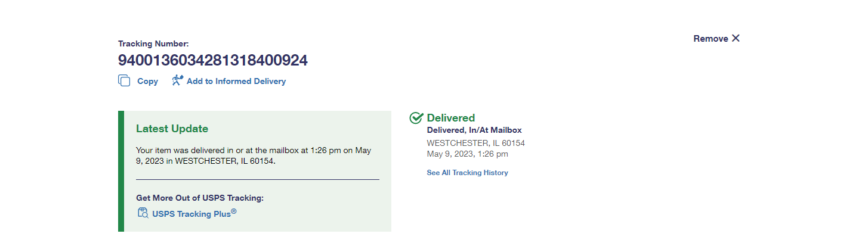868x243 pixels.
Task: Click the delivery message in Latest Update
Action: [x=254, y=155]
